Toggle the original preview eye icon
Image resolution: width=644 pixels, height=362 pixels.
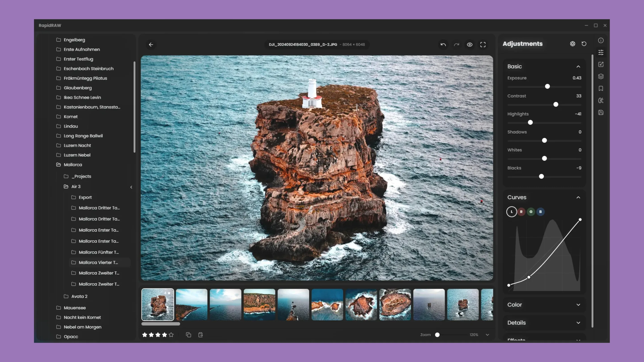pyautogui.click(x=470, y=44)
